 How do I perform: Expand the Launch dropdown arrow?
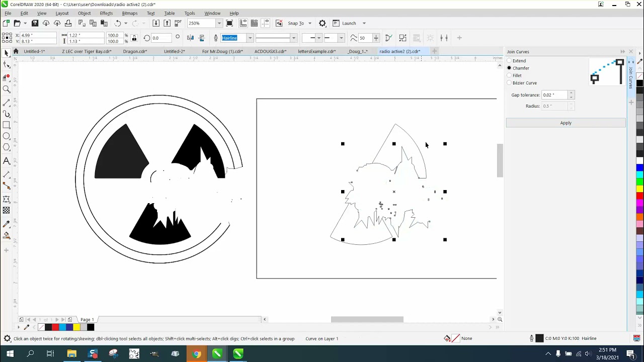point(364,23)
